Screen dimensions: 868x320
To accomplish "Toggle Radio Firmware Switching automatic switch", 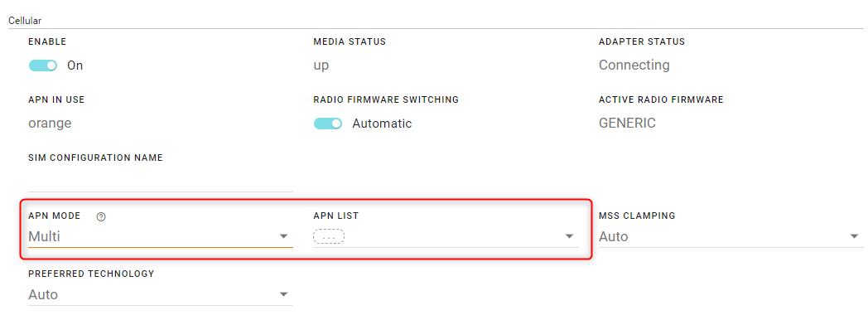I will 328,124.
